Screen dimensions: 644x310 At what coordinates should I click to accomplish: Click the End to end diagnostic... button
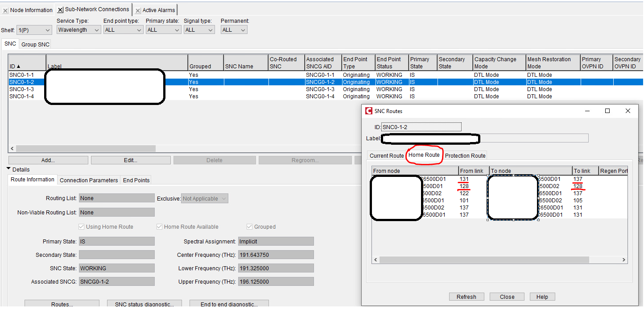pos(229,304)
